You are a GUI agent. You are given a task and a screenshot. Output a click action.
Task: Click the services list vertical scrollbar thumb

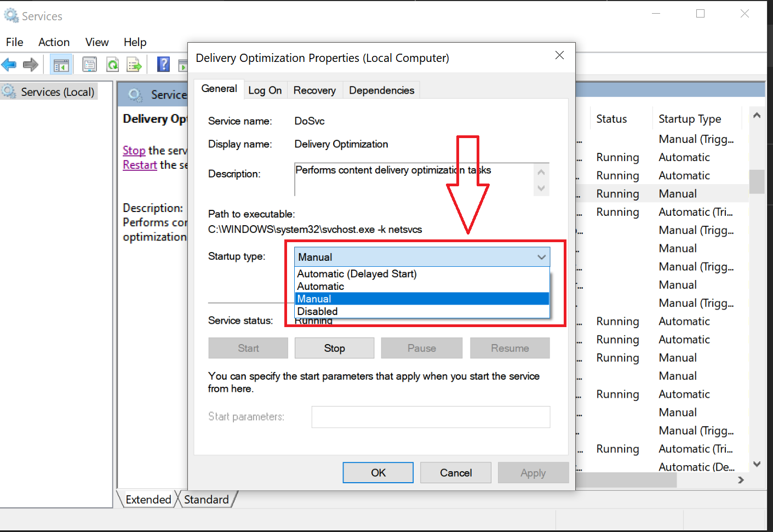[x=757, y=181]
